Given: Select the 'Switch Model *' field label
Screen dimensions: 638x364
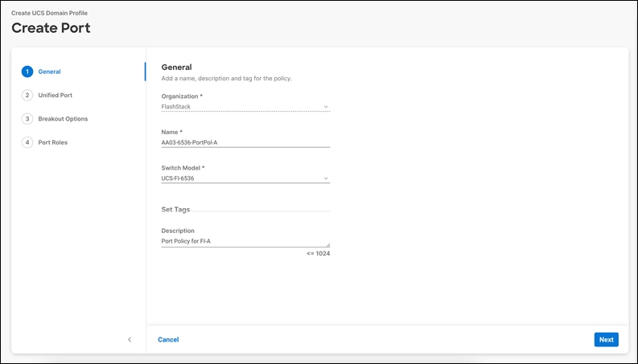Looking at the screenshot, I should 183,168.
